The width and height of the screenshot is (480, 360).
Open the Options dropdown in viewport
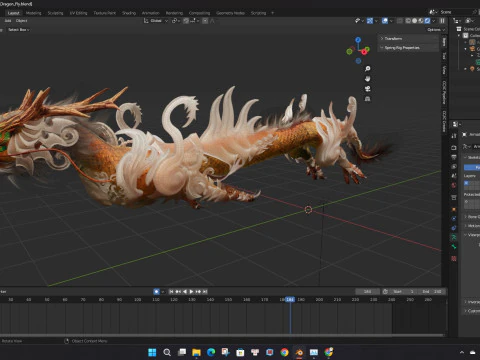coord(436,30)
